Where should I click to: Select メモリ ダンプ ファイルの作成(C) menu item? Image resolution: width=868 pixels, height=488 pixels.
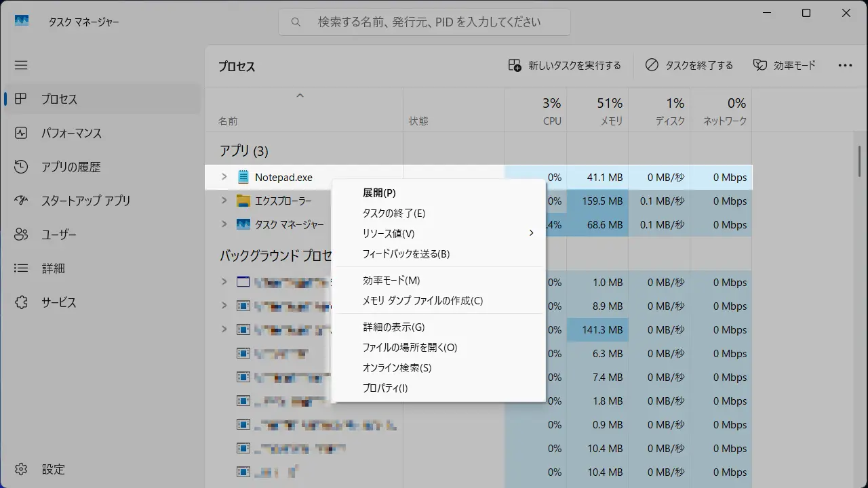[x=422, y=300]
